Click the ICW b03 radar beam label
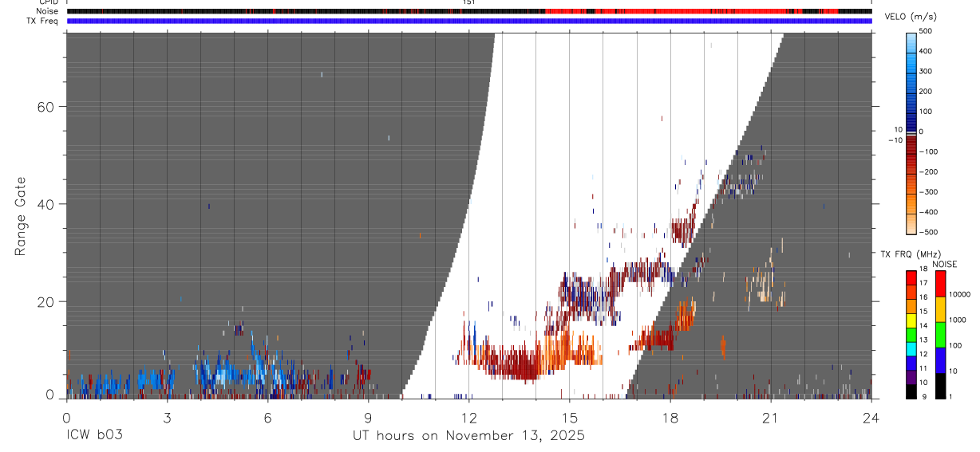Image resolution: width=980 pixels, height=452 pixels. coord(94,435)
